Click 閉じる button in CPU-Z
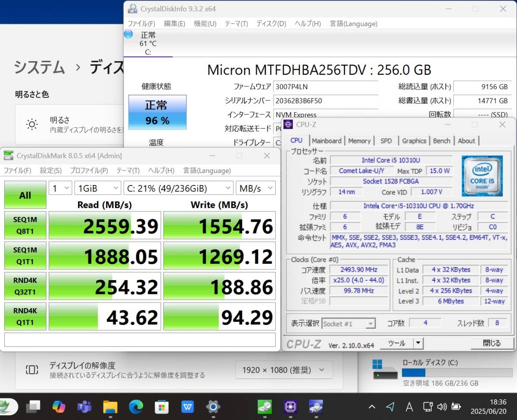 coord(492,343)
